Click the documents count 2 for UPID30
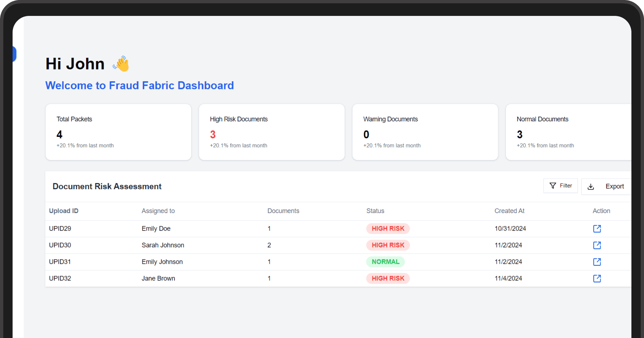Viewport: 644px width, 338px height. [269, 245]
